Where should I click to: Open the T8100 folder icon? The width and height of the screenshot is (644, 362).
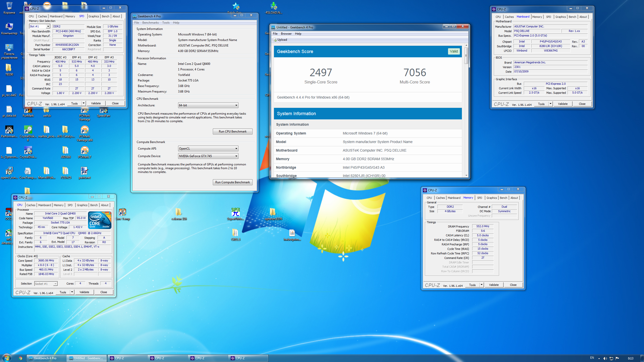(9, 70)
